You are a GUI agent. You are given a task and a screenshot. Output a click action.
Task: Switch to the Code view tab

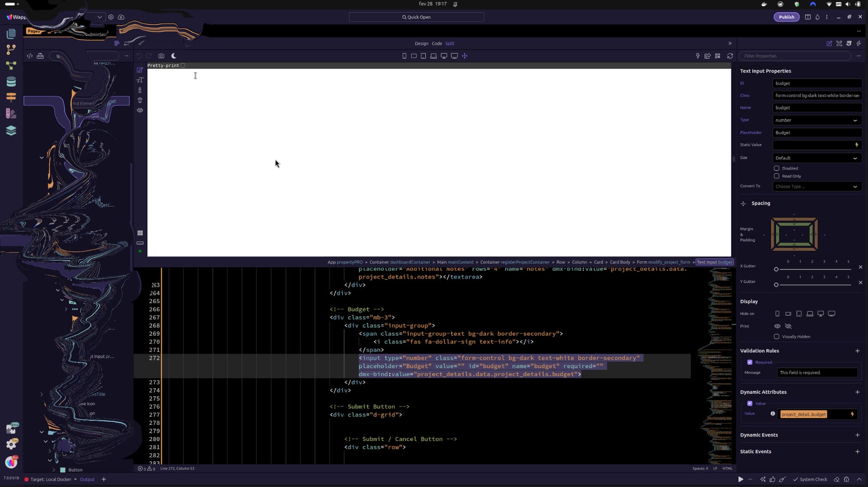tap(437, 44)
